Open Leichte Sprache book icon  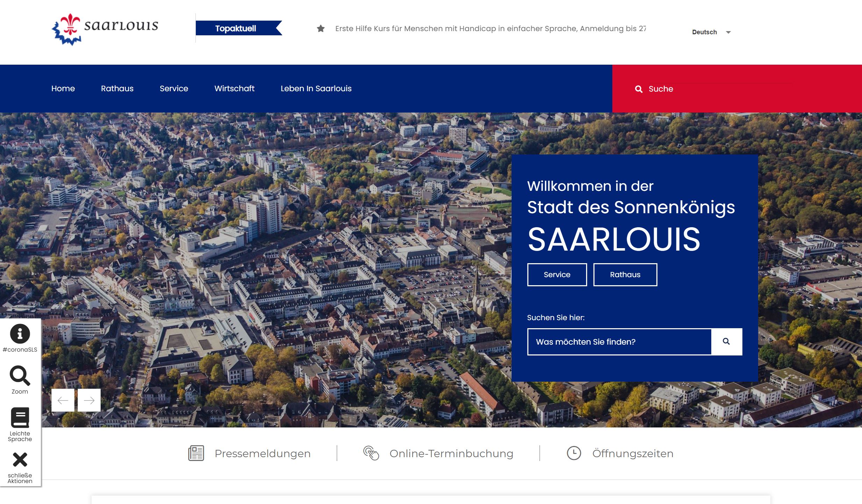point(20,418)
